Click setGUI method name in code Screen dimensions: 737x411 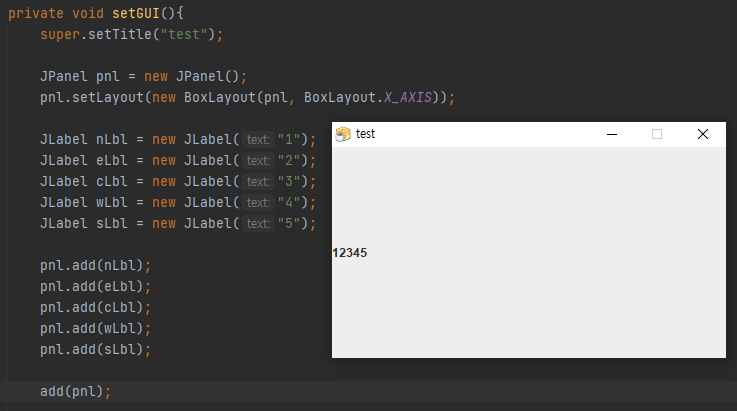click(x=136, y=13)
